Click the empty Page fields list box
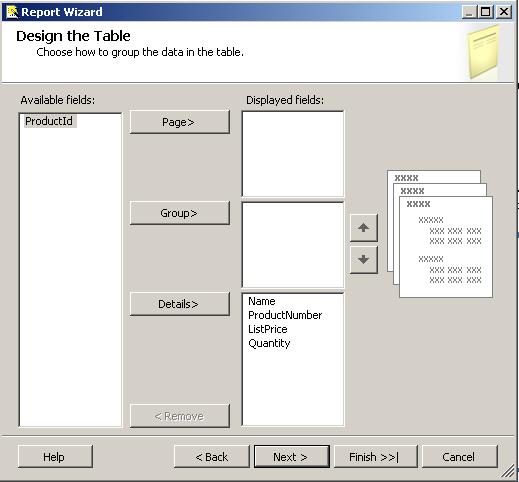This screenshot has height=482, width=519. (293, 154)
